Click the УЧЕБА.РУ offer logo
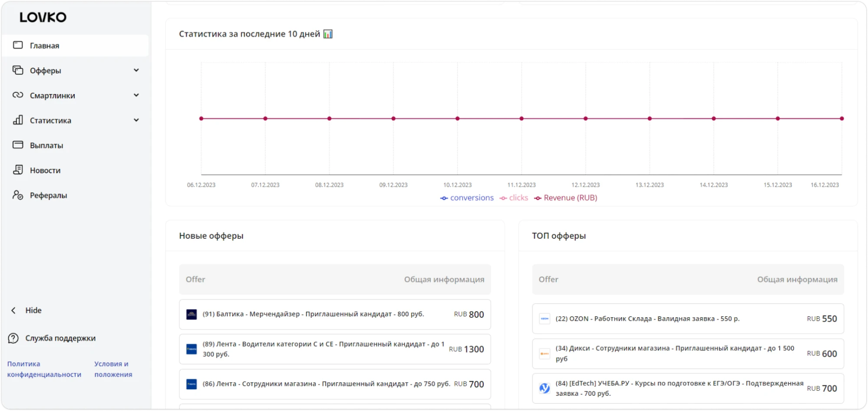The height and width of the screenshot is (411, 868). pos(545,388)
